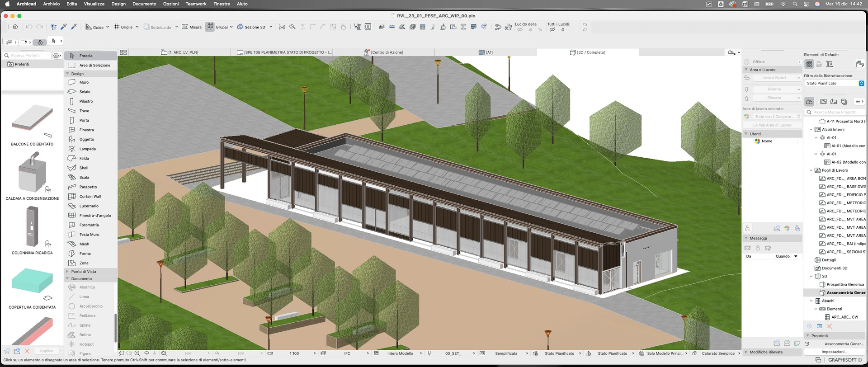The width and height of the screenshot is (868, 367).
Task: Pick the Curtain Wall tool
Action: pyautogui.click(x=90, y=196)
